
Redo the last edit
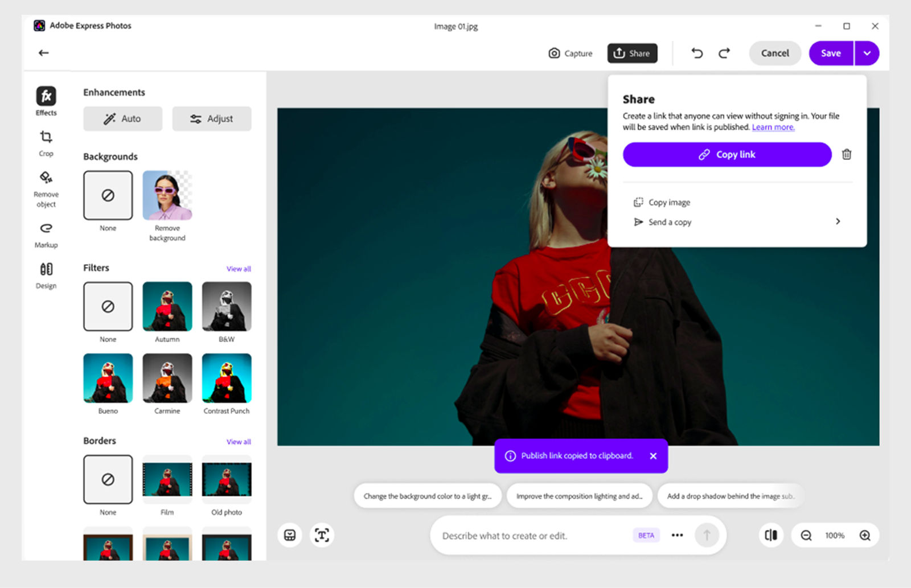coord(724,53)
